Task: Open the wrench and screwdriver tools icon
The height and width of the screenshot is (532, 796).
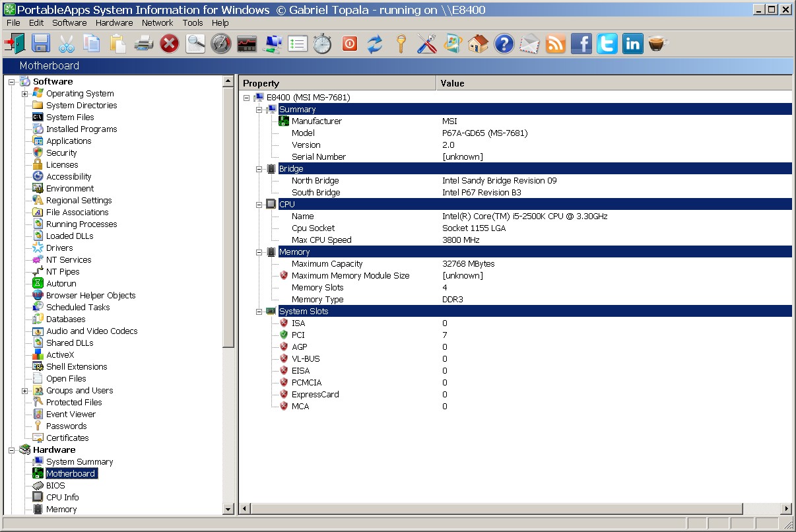Action: tap(426, 44)
